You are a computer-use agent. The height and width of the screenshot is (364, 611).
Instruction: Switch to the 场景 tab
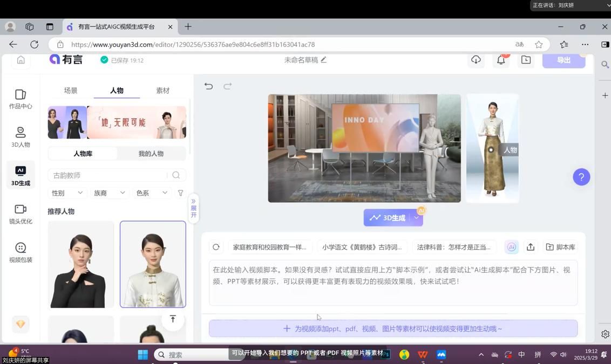point(71,91)
